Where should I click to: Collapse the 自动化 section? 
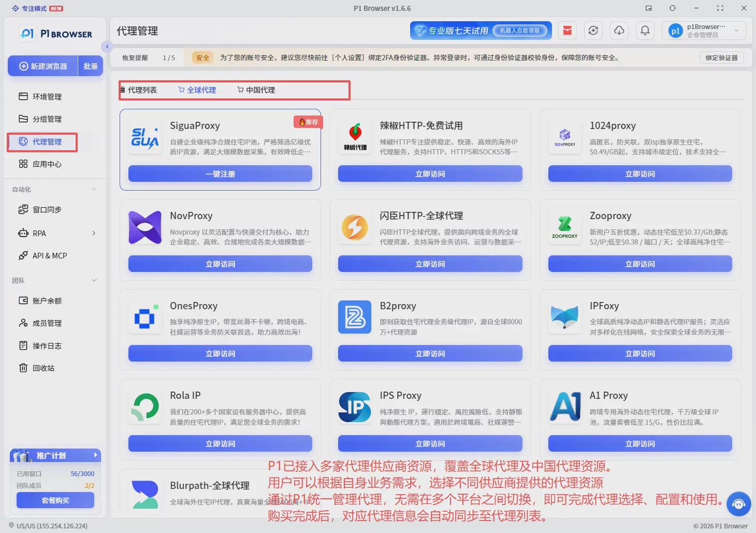94,190
